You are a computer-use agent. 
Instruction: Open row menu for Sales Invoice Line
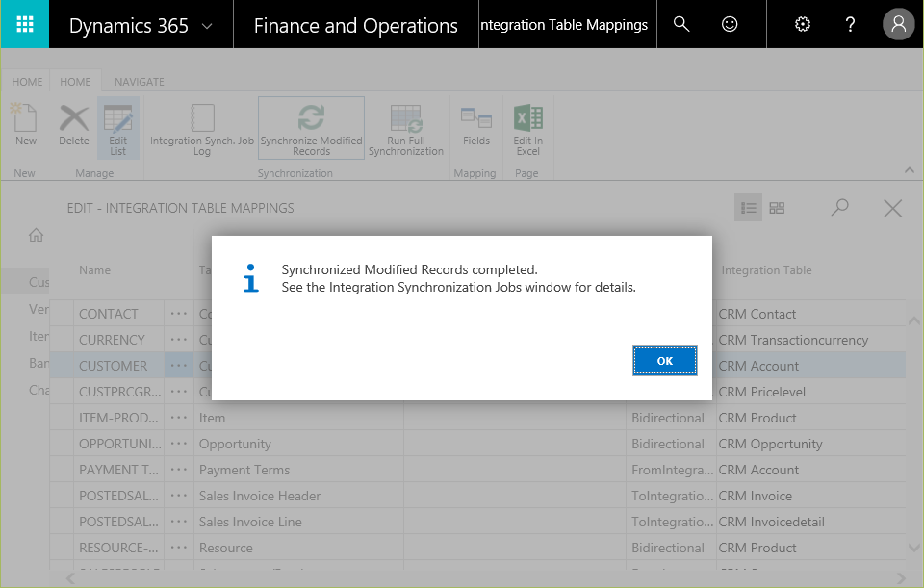(x=179, y=522)
